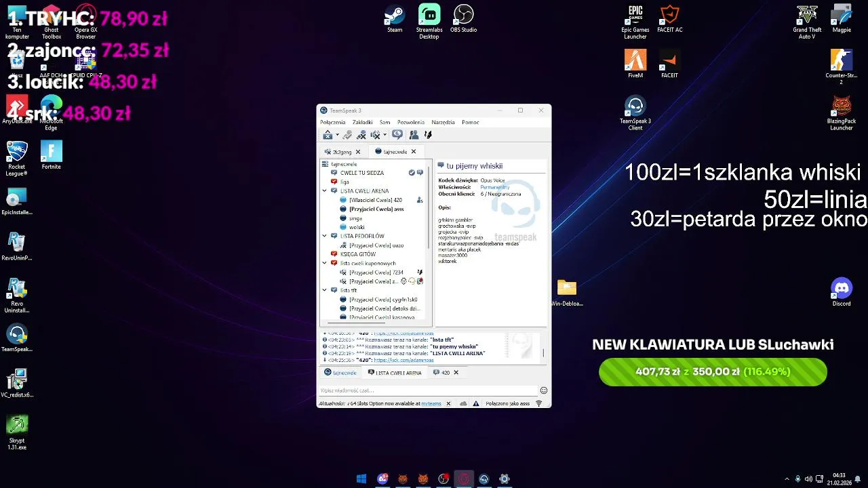Select user [Przyjaciel Cwela] uazo

pos(376,245)
